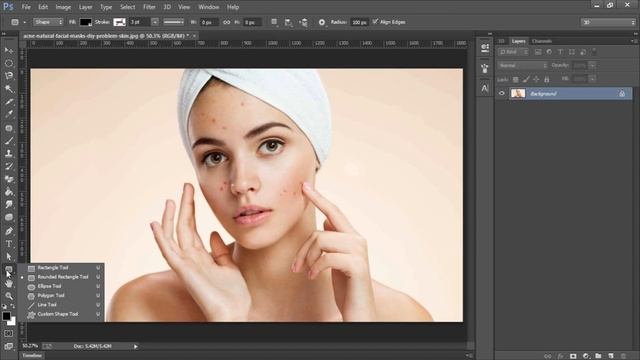
Task: Select the Magic Wand tool
Action: [9, 89]
